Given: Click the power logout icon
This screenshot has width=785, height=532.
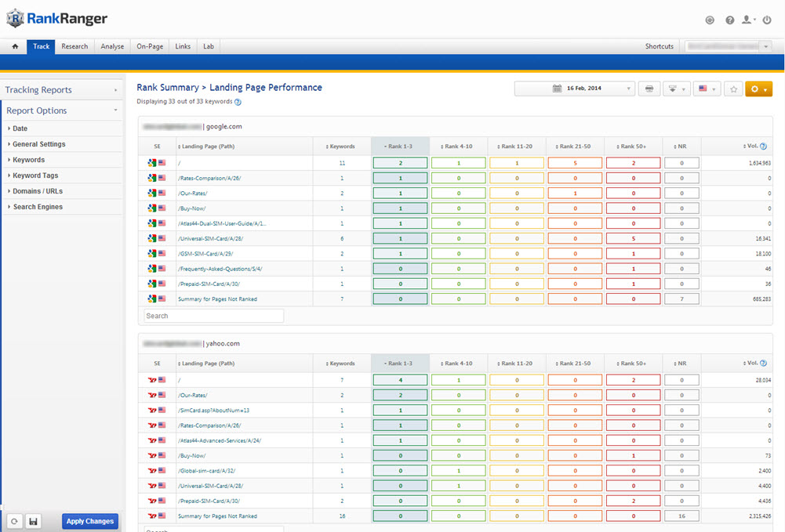Looking at the screenshot, I should coord(766,20).
